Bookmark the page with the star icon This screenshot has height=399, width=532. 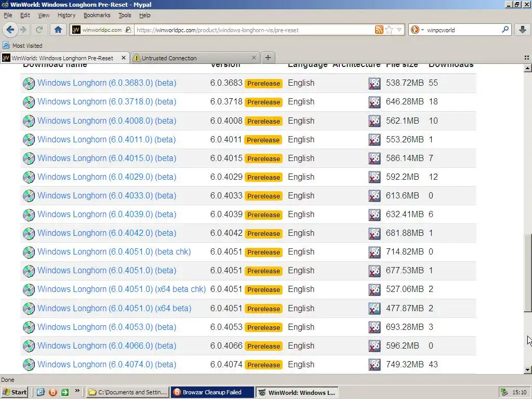click(389, 30)
